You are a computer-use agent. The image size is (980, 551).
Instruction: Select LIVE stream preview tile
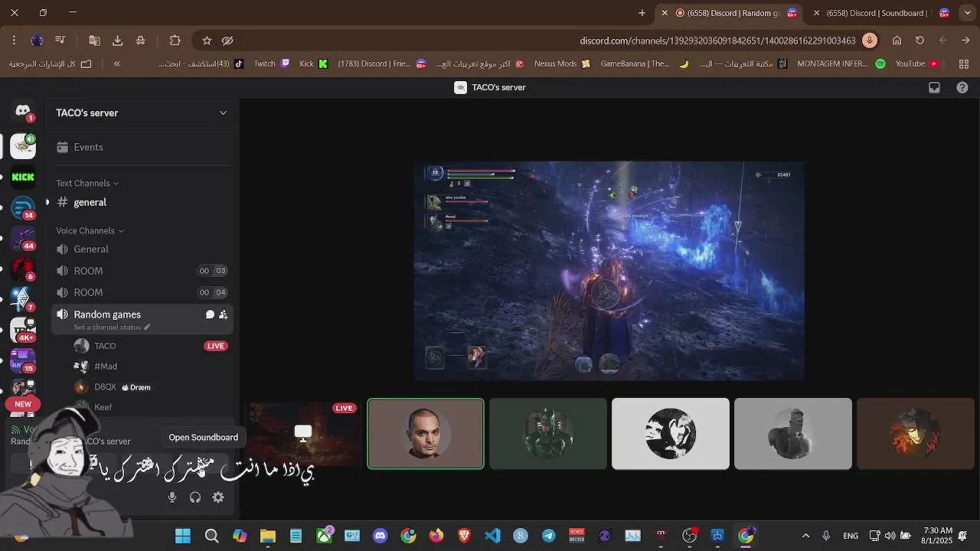tap(303, 433)
